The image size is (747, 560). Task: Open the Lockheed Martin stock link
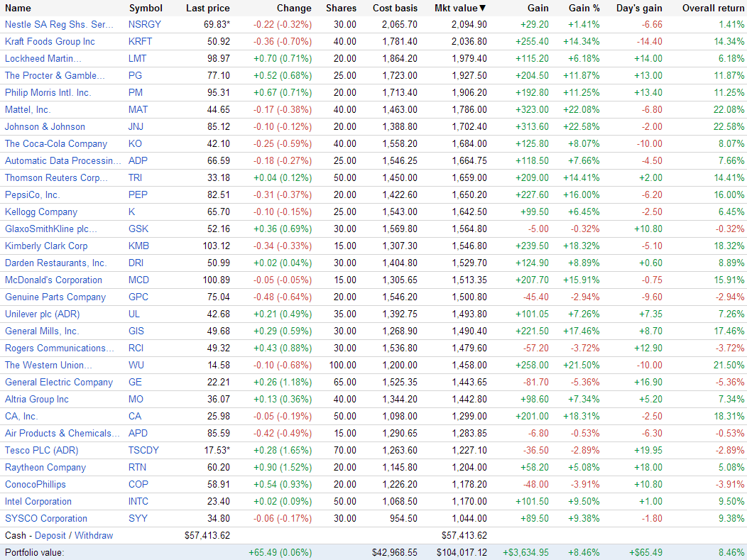pyautogui.click(x=43, y=59)
